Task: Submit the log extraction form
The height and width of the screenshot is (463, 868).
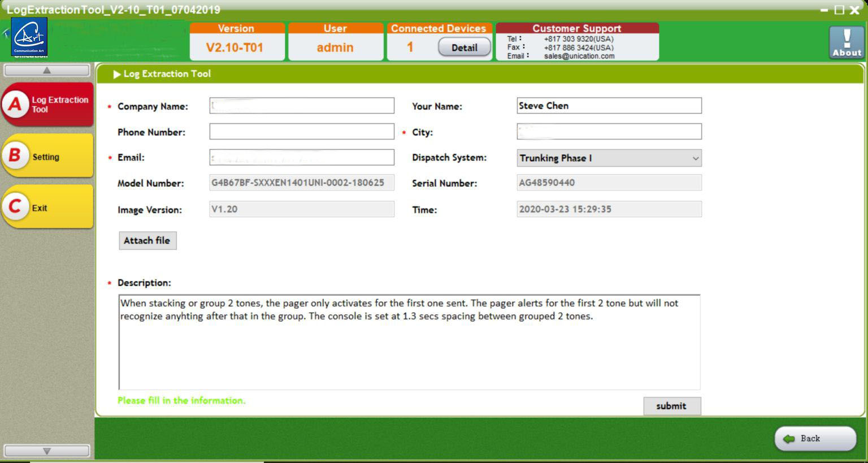Action: coord(672,406)
